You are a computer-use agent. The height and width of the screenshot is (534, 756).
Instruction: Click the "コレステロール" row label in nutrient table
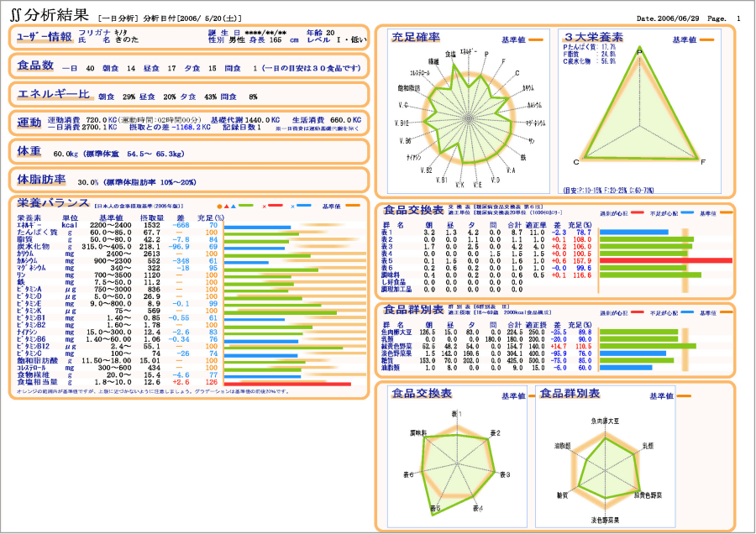31,368
